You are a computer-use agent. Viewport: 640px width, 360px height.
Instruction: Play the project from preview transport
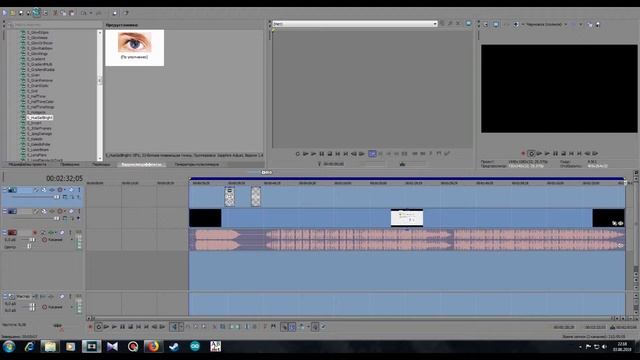547,153
